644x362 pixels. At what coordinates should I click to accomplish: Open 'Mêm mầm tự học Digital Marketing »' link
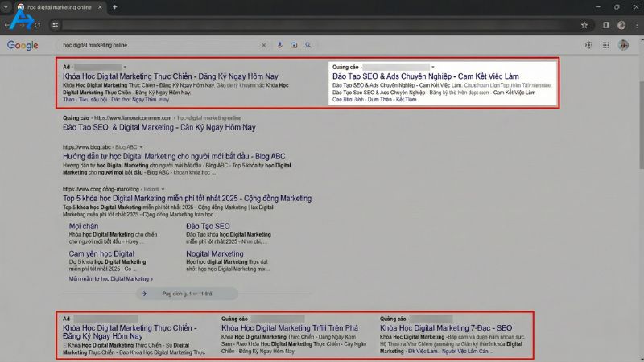click(x=111, y=278)
